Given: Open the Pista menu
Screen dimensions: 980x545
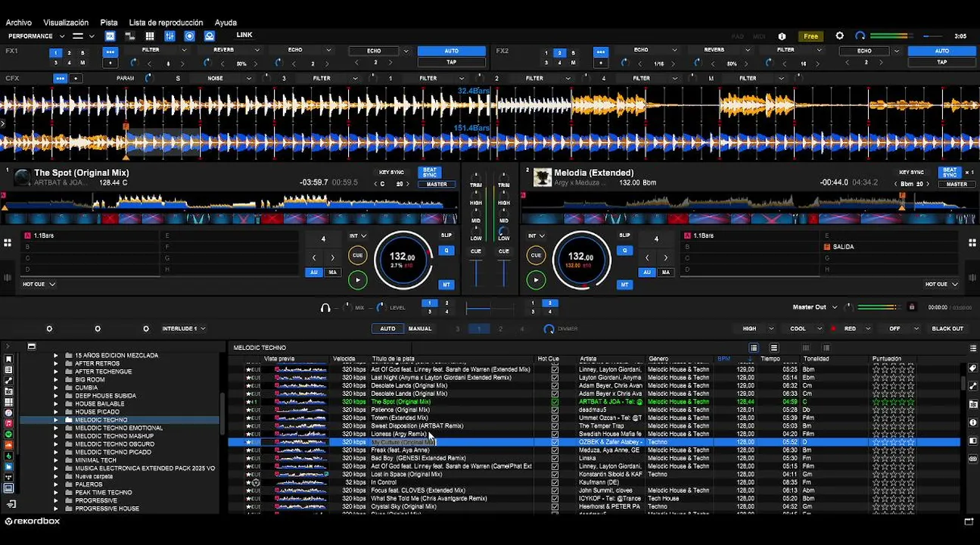Looking at the screenshot, I should (x=109, y=23).
